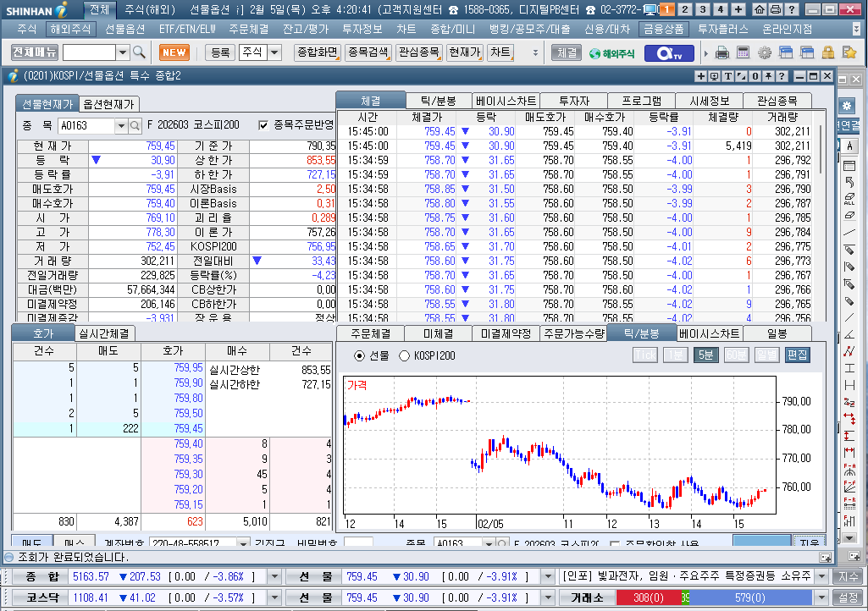The image size is (868, 611).
Task: Expand the menu bar overflow chevron
Action: point(856,30)
